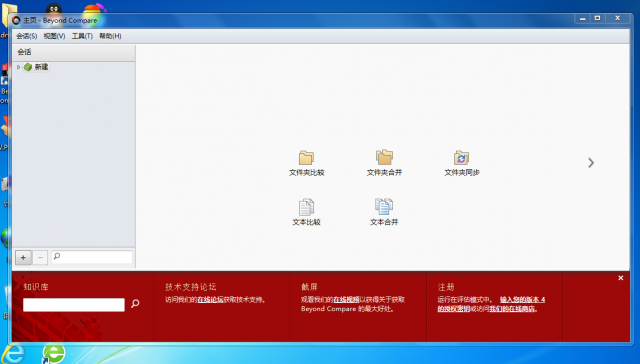The image size is (640, 364).
Task: Click the 技术支持论坛 heading
Action: point(191,287)
